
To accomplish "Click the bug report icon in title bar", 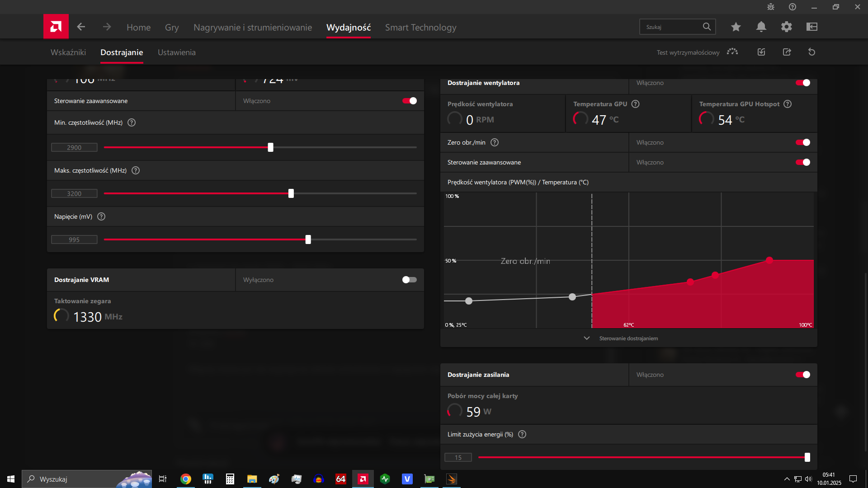I will pyautogui.click(x=770, y=7).
